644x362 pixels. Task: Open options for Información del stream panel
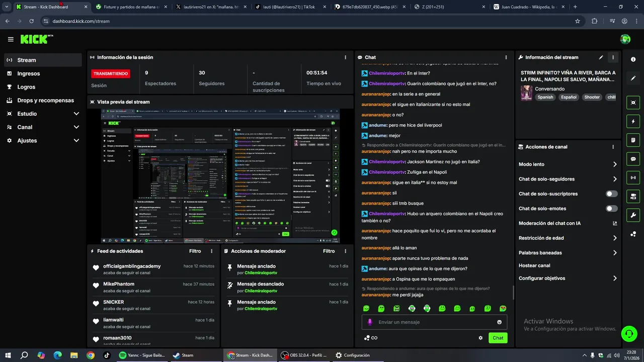coord(613,57)
